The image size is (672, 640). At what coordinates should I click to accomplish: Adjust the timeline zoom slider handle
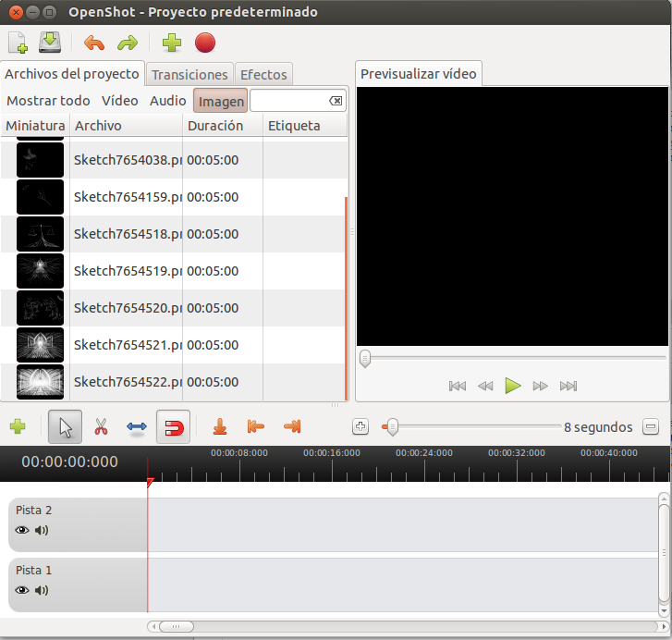tap(392, 427)
